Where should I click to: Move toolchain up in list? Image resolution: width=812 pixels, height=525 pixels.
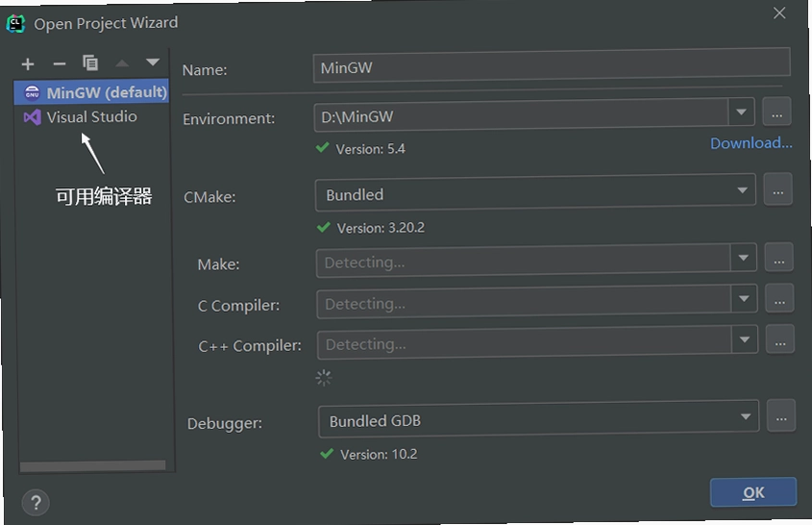click(122, 63)
